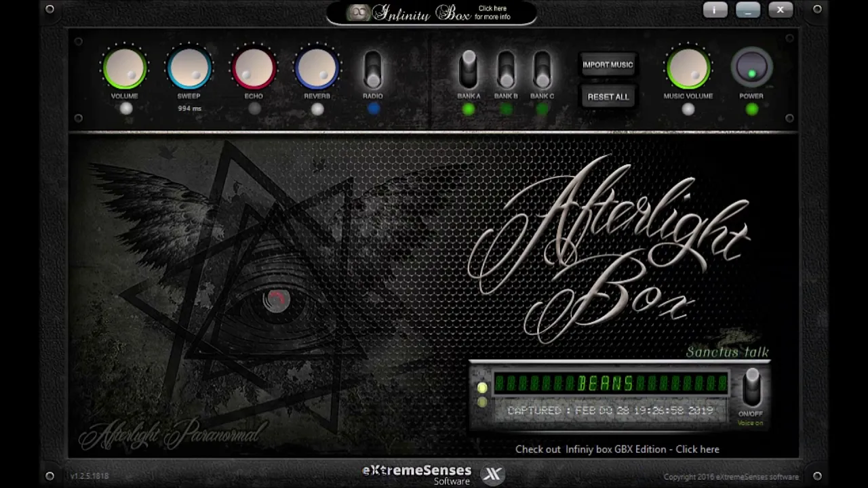Click the indicator light under Reverb knob
The image size is (868, 488).
click(x=317, y=109)
